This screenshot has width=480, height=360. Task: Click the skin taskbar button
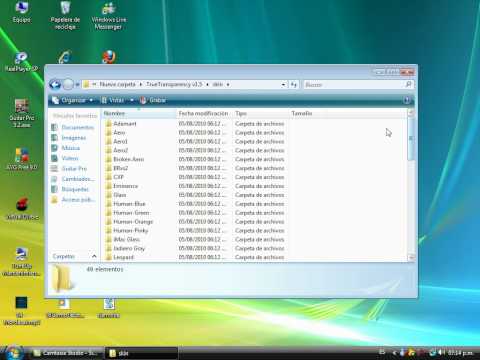click(x=141, y=353)
